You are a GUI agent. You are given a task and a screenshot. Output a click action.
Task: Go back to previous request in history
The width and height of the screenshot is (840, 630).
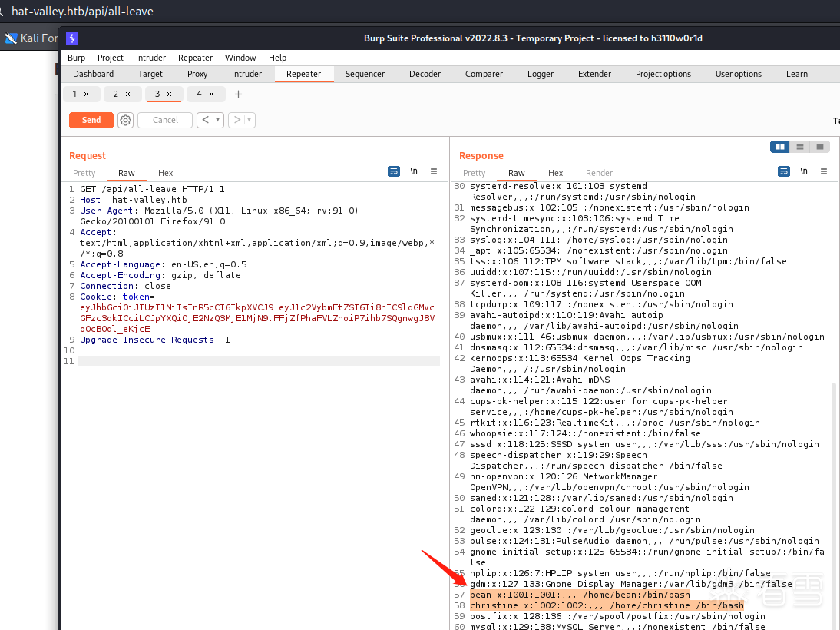point(205,120)
